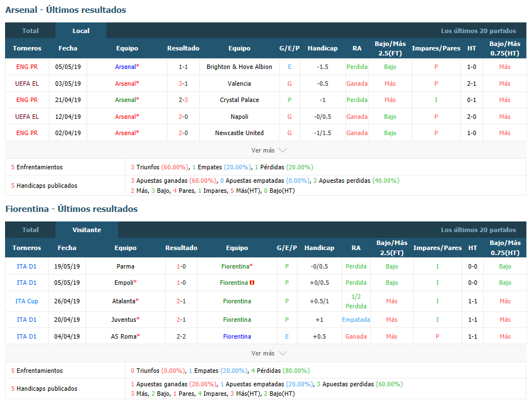Open Newcastle United team link
The height and width of the screenshot is (402, 532).
click(x=239, y=133)
